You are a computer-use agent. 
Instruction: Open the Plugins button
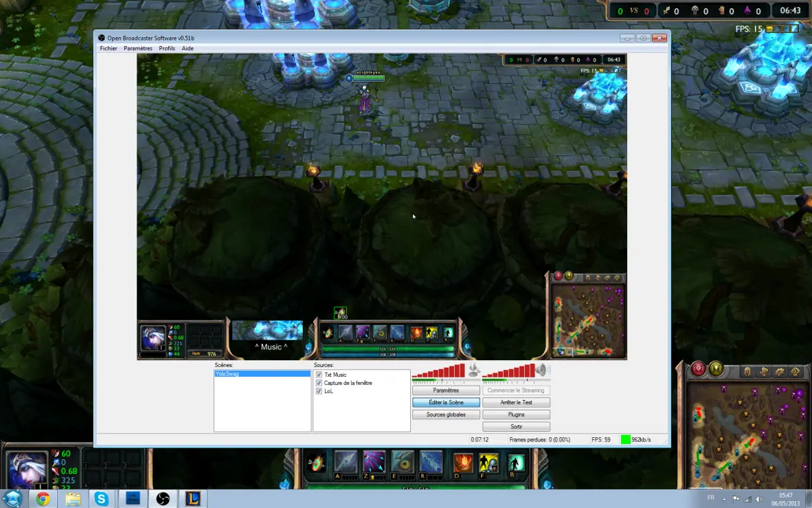click(516, 415)
